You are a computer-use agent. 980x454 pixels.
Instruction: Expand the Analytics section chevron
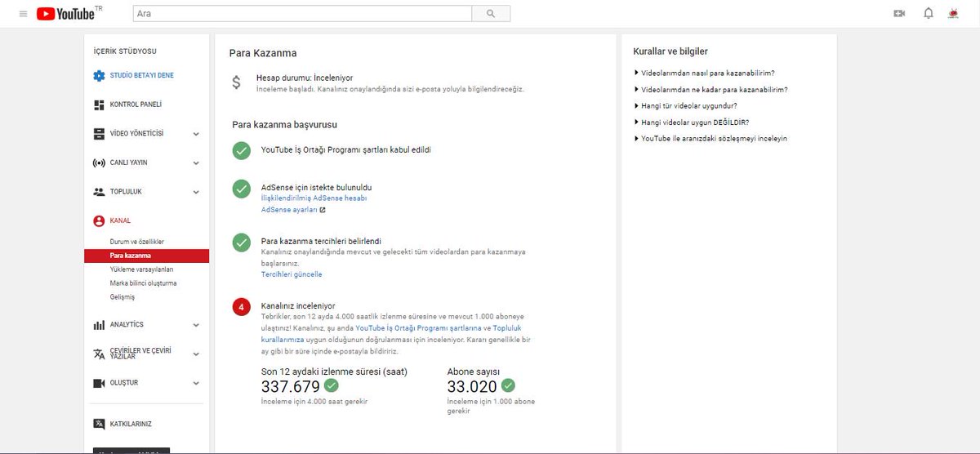coord(196,325)
